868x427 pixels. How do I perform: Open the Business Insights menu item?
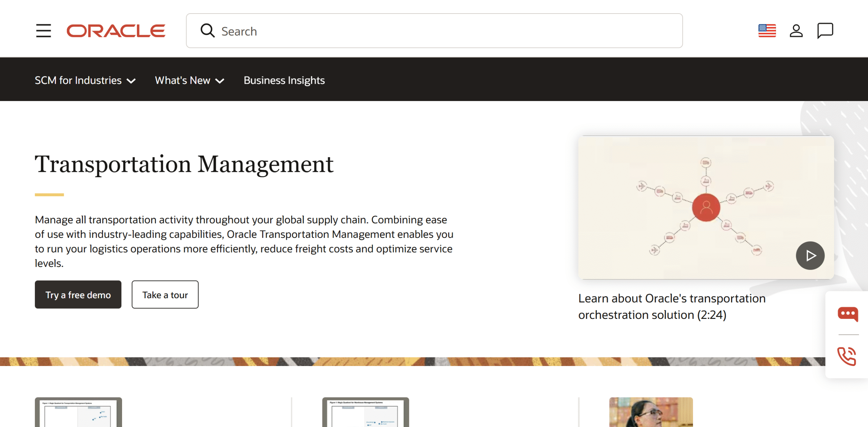click(x=284, y=80)
